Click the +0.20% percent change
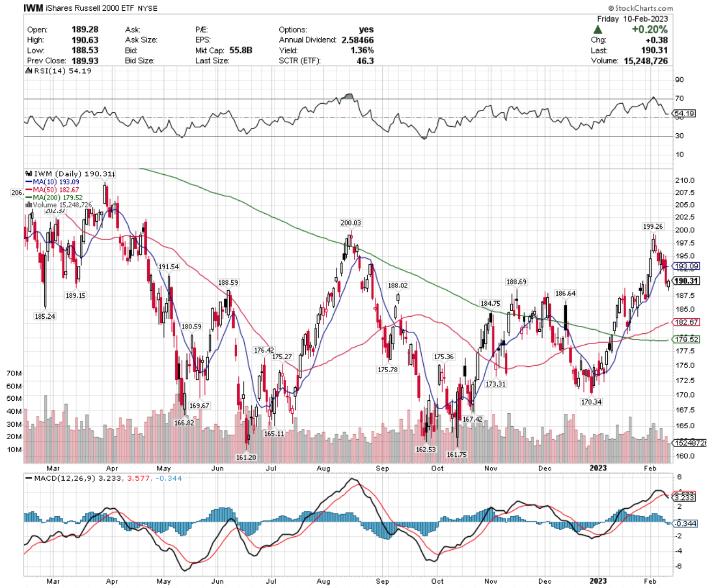714x588 pixels. 649,30
